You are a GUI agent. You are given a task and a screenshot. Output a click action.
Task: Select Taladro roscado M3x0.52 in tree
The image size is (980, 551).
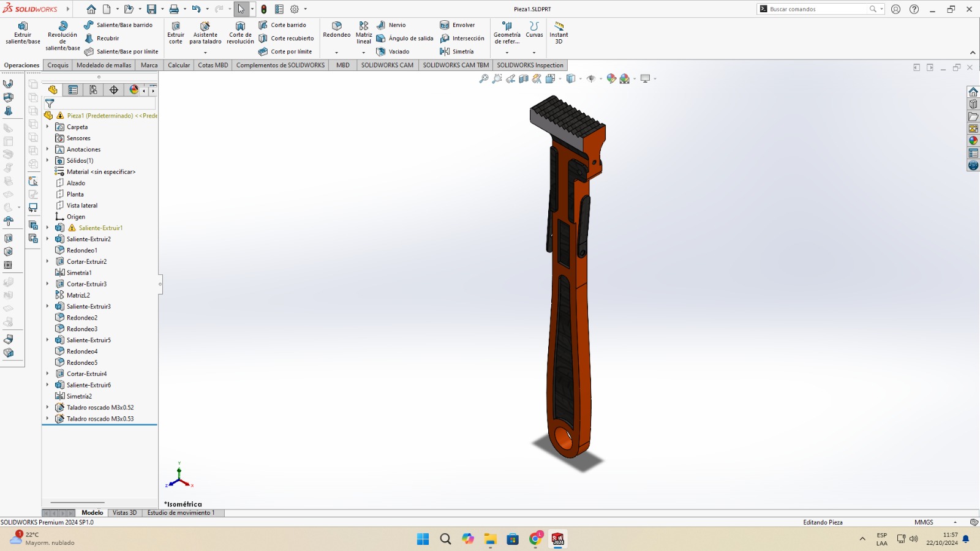click(100, 408)
